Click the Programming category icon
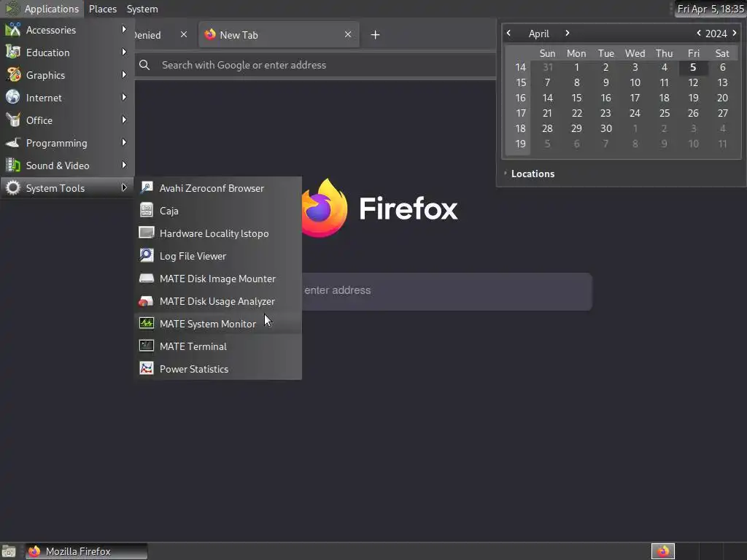This screenshot has height=560, width=747. point(13,142)
